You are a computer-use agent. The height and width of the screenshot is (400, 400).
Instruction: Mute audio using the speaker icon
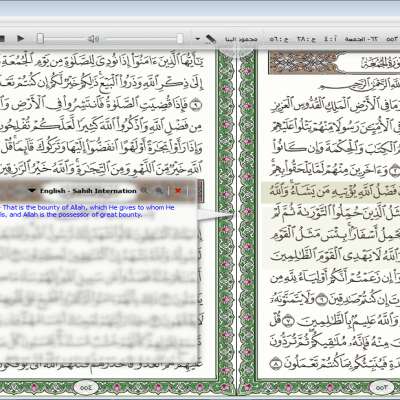[x=93, y=39]
